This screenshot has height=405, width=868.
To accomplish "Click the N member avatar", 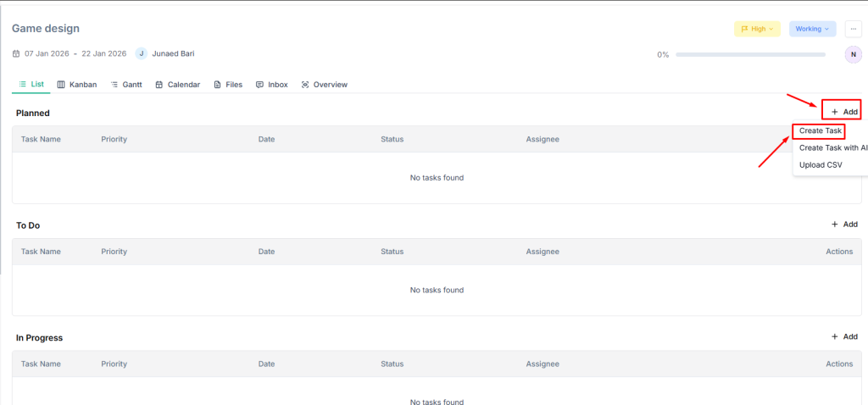I will (853, 54).
